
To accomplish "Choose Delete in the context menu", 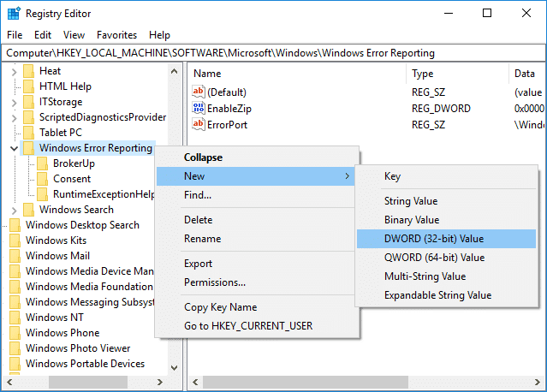I will 257,220.
